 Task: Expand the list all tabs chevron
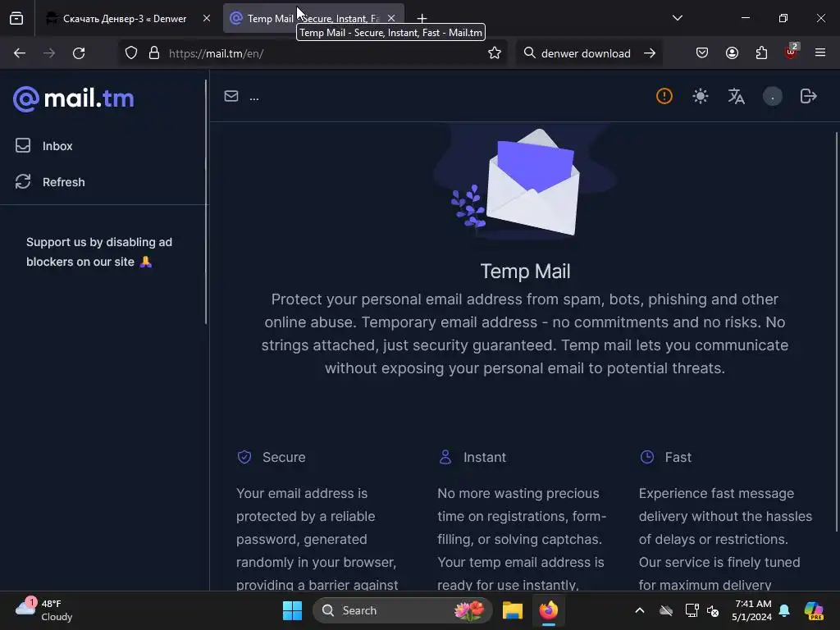[x=677, y=18]
